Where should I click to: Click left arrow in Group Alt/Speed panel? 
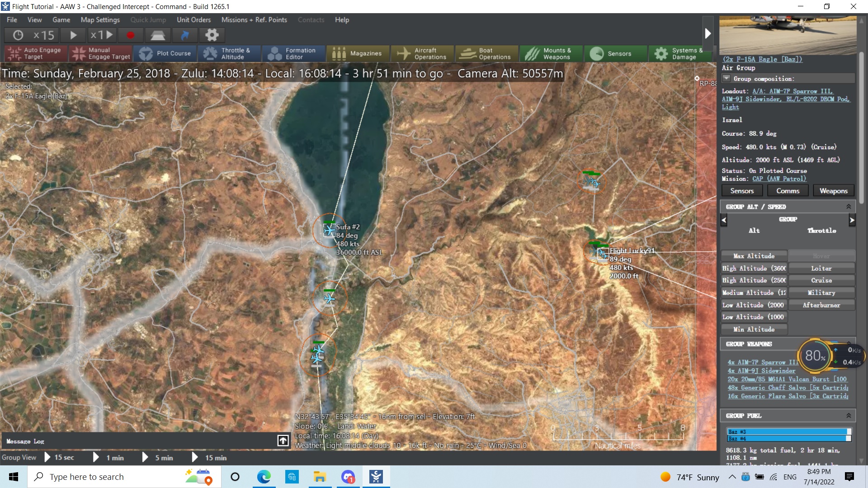click(x=724, y=221)
